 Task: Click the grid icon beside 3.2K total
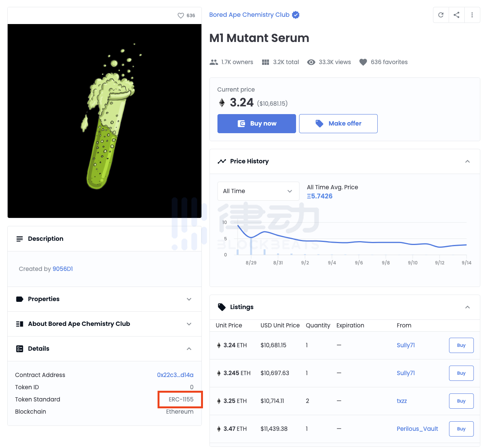266,62
